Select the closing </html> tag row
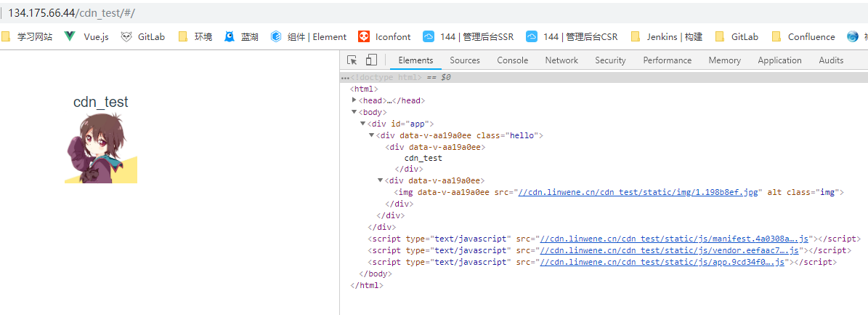Screen dimensions: 868x315 pyautogui.click(x=367, y=286)
